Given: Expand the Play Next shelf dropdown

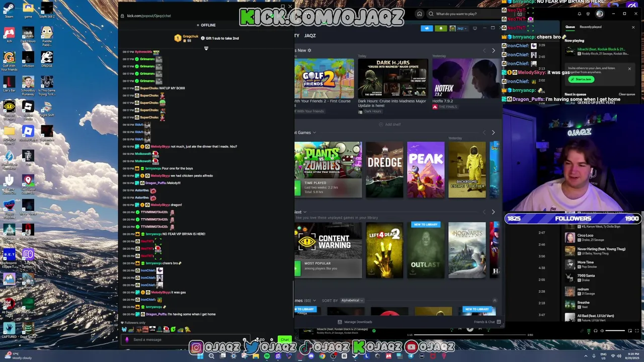Looking at the screenshot, I should point(305,212).
